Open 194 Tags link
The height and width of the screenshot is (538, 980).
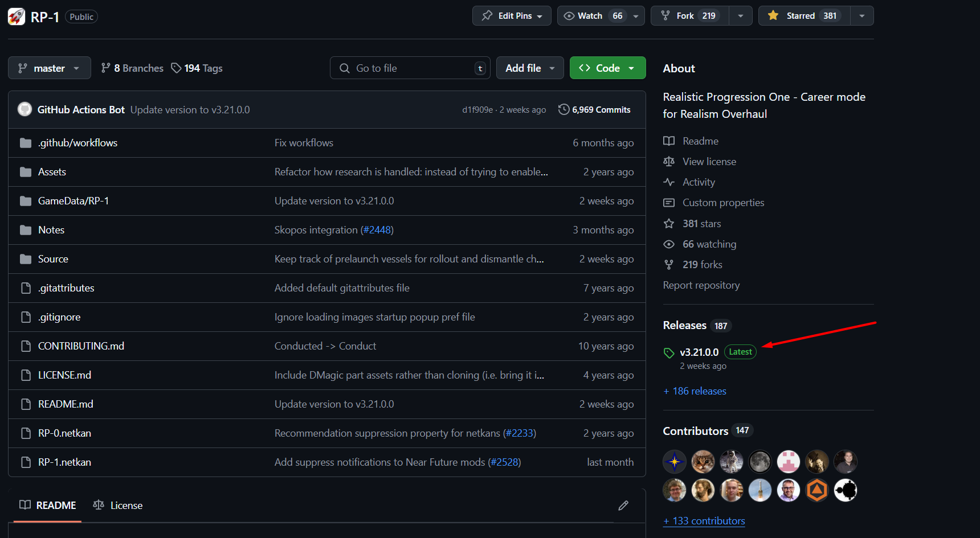(197, 68)
